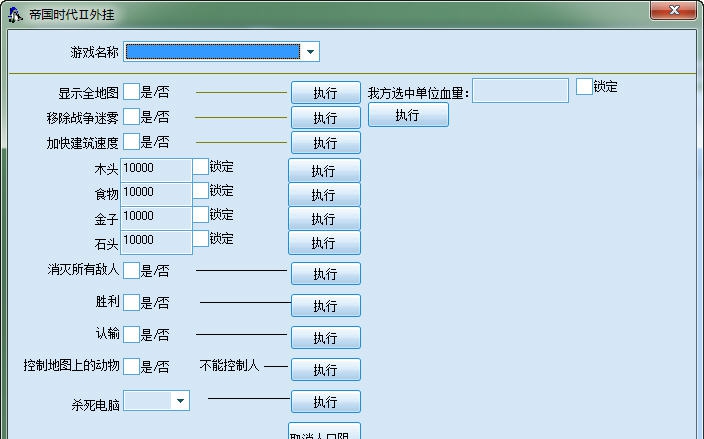704x439 pixels.
Task: Click 执行 in the 石头 row
Action: [324, 243]
